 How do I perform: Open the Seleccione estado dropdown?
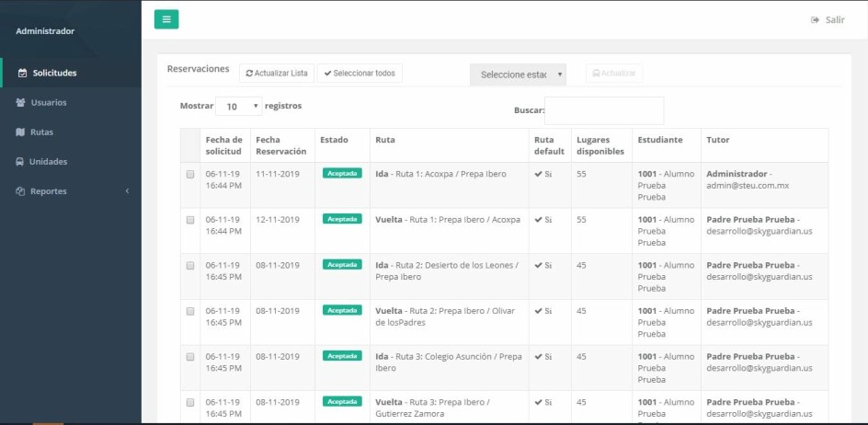[x=518, y=75]
